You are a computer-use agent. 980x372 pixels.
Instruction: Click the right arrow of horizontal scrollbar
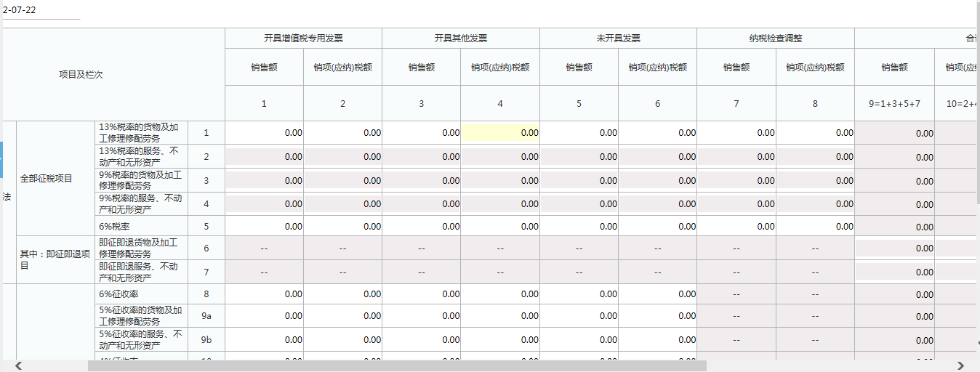960,365
